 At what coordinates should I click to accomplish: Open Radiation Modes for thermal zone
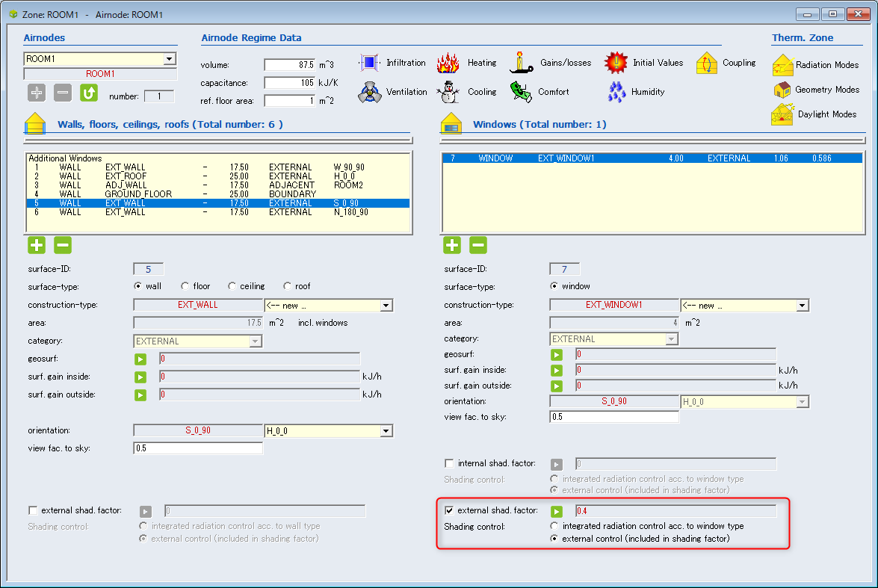coord(783,65)
